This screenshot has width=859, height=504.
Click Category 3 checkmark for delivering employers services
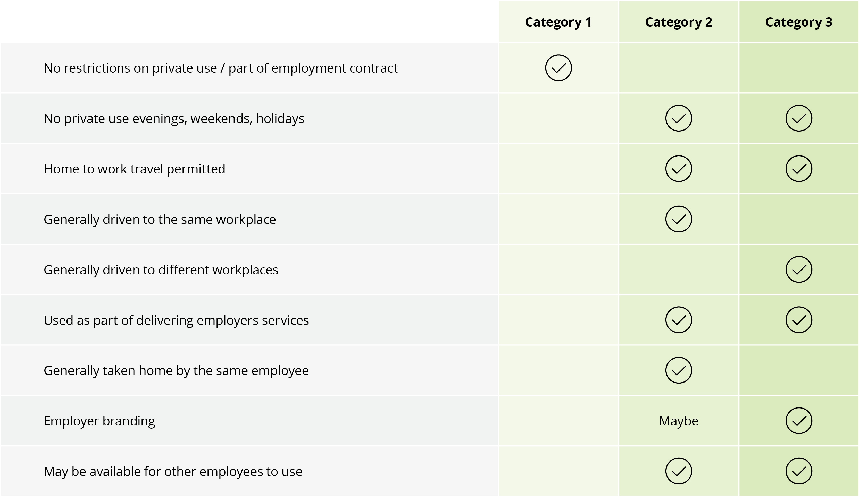[799, 320]
